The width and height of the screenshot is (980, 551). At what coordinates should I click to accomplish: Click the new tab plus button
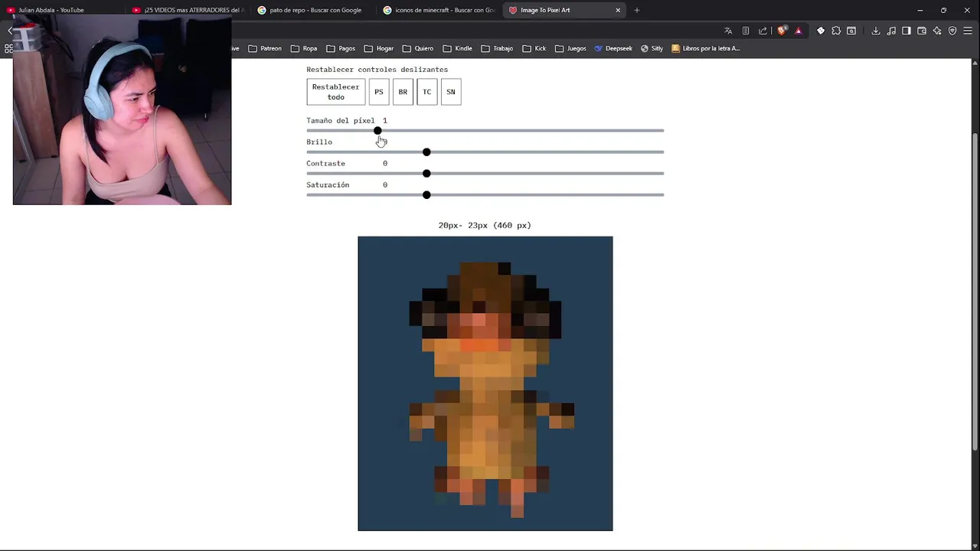pyautogui.click(x=636, y=10)
